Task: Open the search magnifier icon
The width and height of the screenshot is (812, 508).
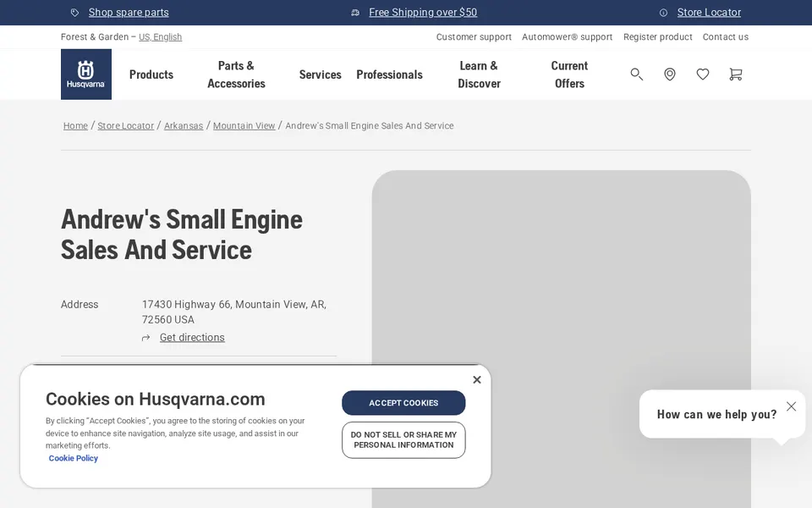Action: 636,75
